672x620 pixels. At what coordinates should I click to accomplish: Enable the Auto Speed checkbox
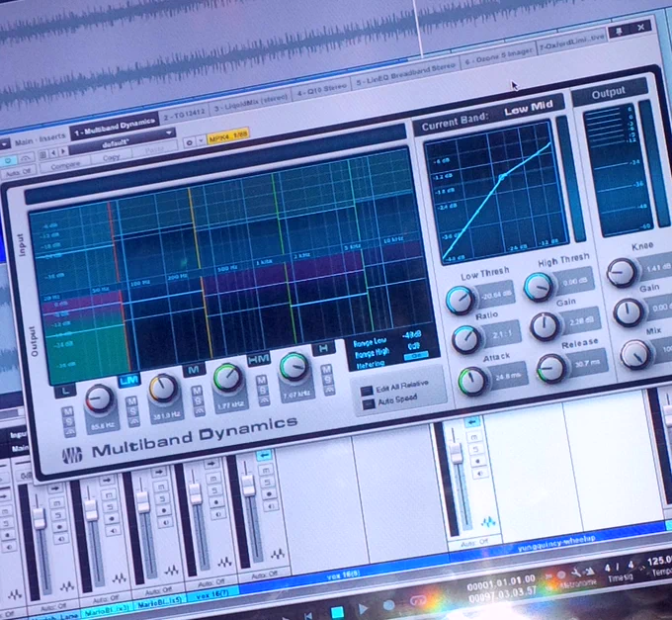(369, 403)
